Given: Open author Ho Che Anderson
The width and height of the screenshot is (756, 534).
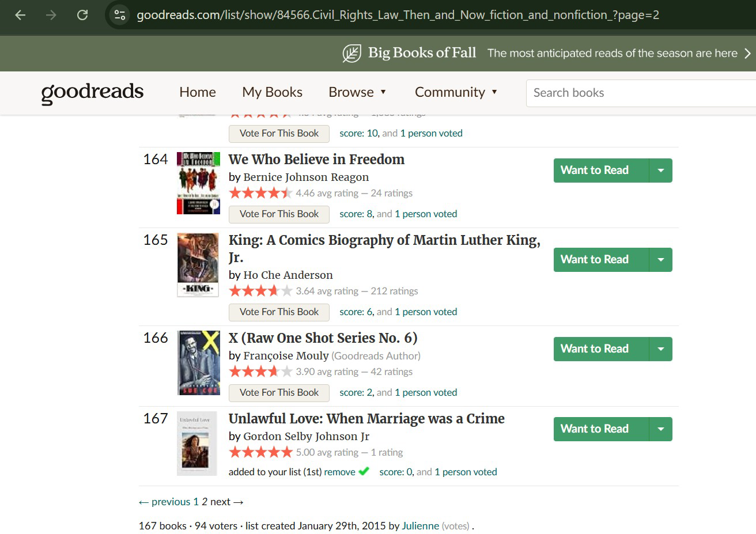Looking at the screenshot, I should coord(288,275).
